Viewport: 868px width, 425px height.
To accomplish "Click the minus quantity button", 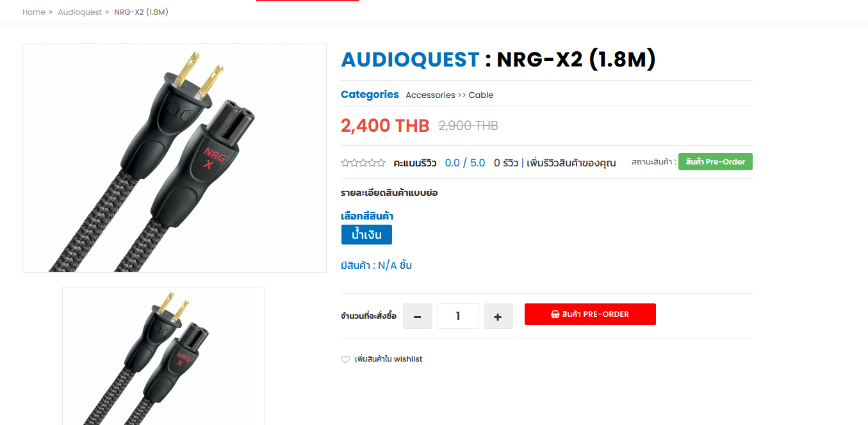I will coord(418,316).
